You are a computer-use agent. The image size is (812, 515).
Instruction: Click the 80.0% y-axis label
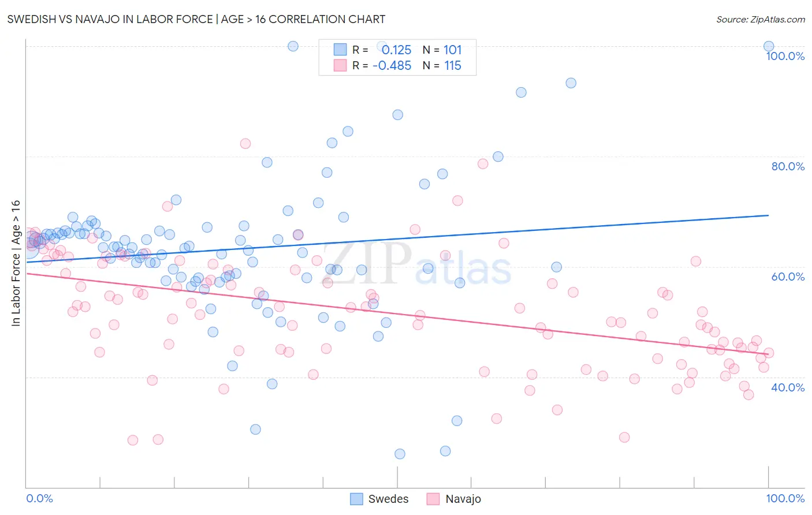coord(788,166)
